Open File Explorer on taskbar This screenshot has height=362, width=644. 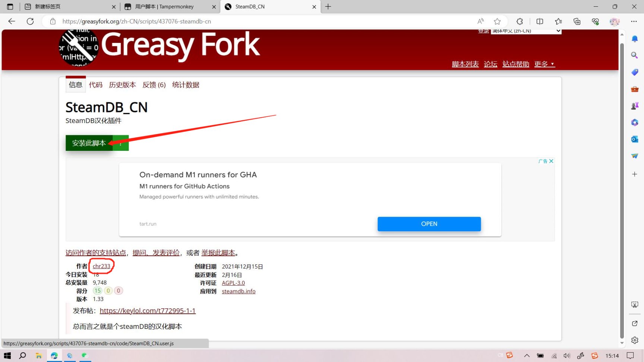tap(38, 356)
